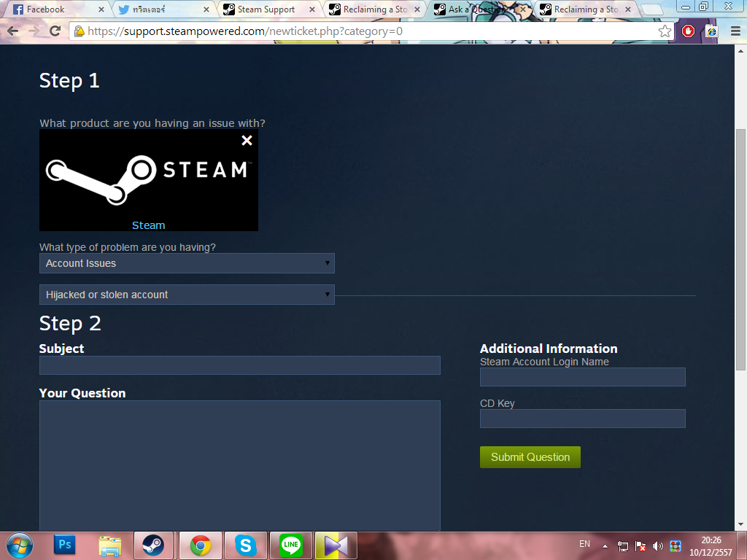Screen dimensions: 747x560
Task: Click the colorful tray icon beside the clock
Action: (675, 546)
